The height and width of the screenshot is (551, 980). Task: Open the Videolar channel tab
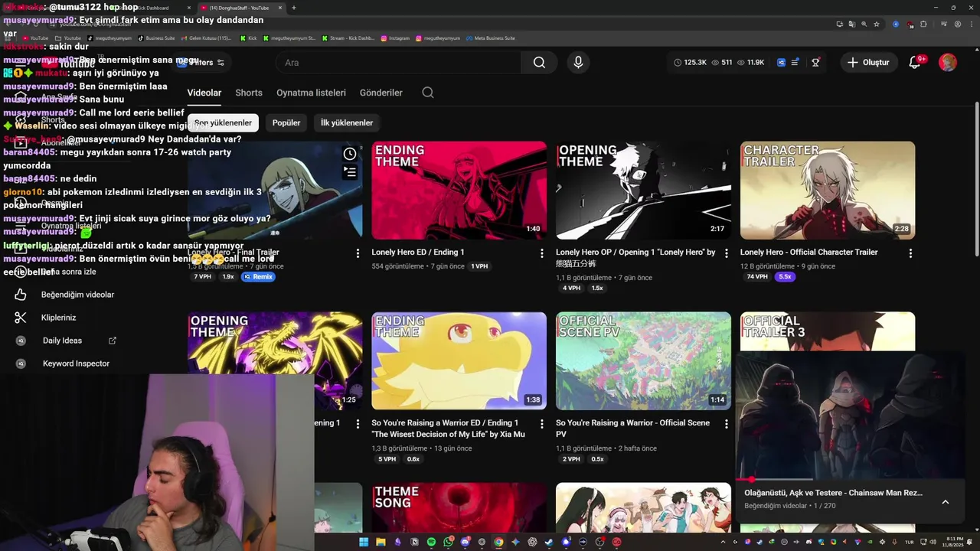point(204,93)
